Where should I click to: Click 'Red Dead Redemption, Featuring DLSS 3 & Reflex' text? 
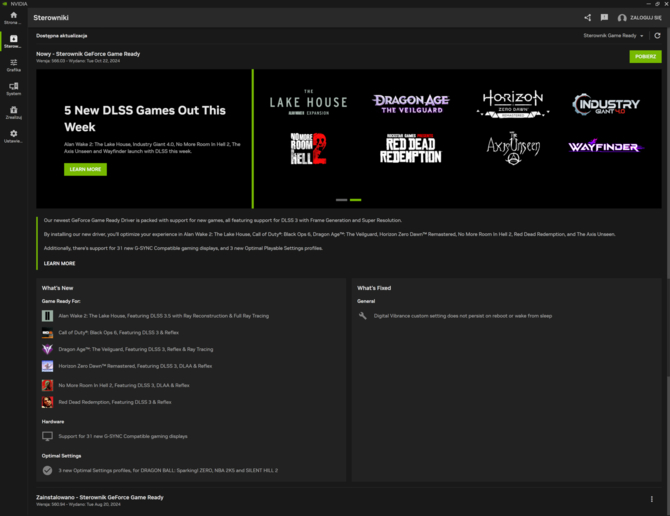pyautogui.click(x=115, y=402)
